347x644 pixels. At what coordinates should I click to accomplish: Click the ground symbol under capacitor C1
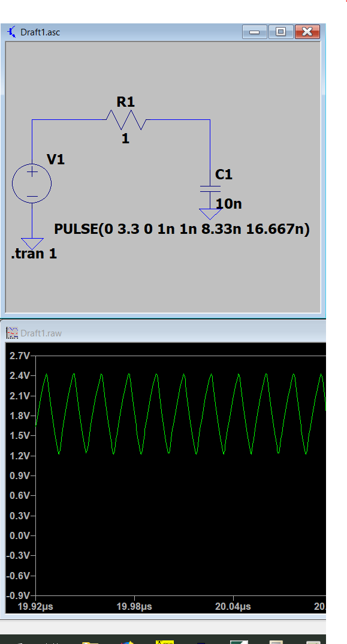click(210, 214)
